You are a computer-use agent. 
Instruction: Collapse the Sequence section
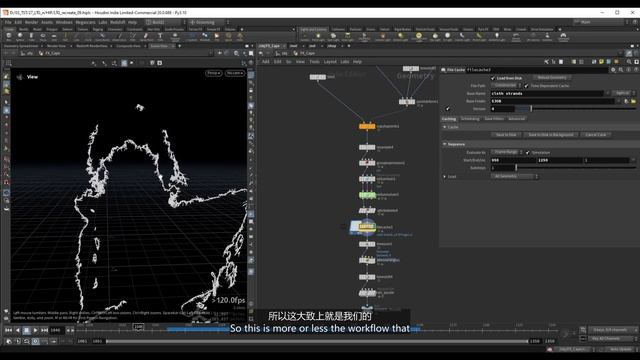click(444, 144)
